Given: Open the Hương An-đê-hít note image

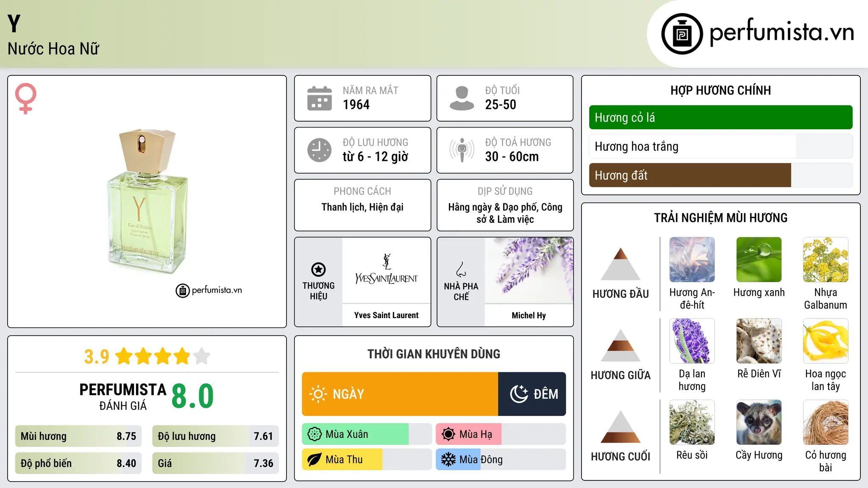Looking at the screenshot, I should point(692,260).
